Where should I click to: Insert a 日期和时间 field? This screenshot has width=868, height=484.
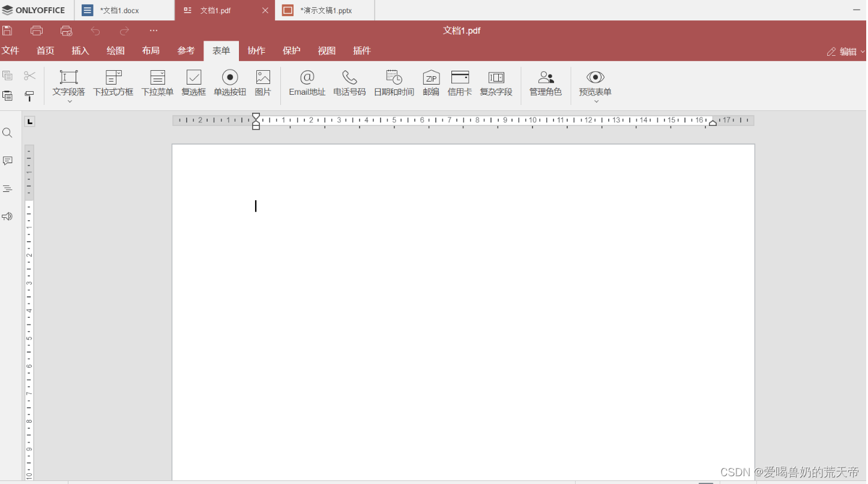[x=394, y=83]
